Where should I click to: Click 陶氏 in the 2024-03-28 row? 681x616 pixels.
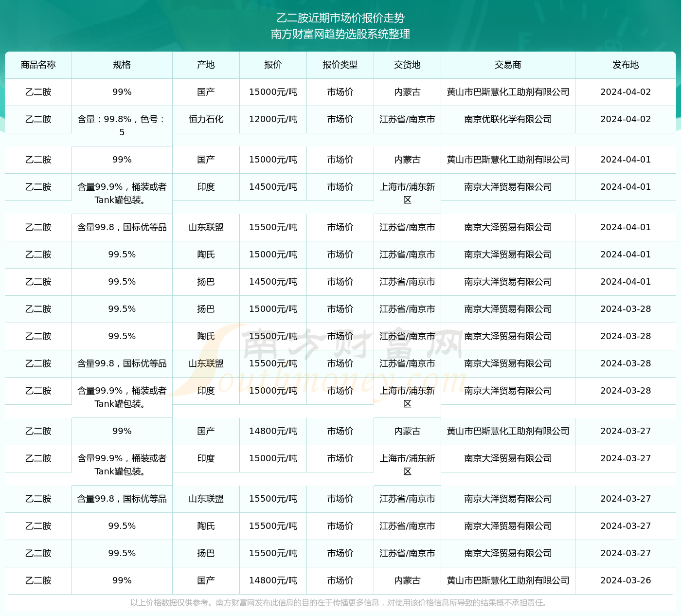pos(206,336)
